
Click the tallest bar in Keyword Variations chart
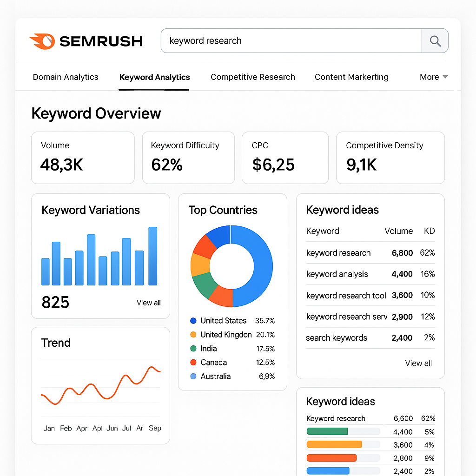152,256
